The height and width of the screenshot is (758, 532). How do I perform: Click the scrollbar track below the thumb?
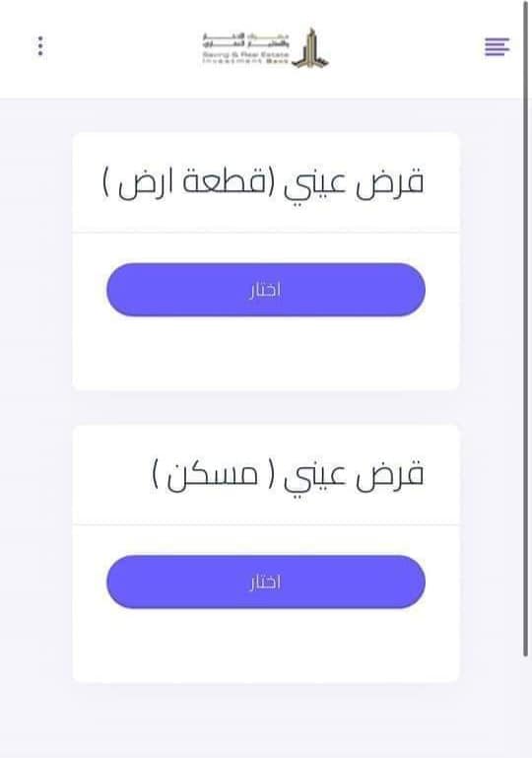click(526, 706)
